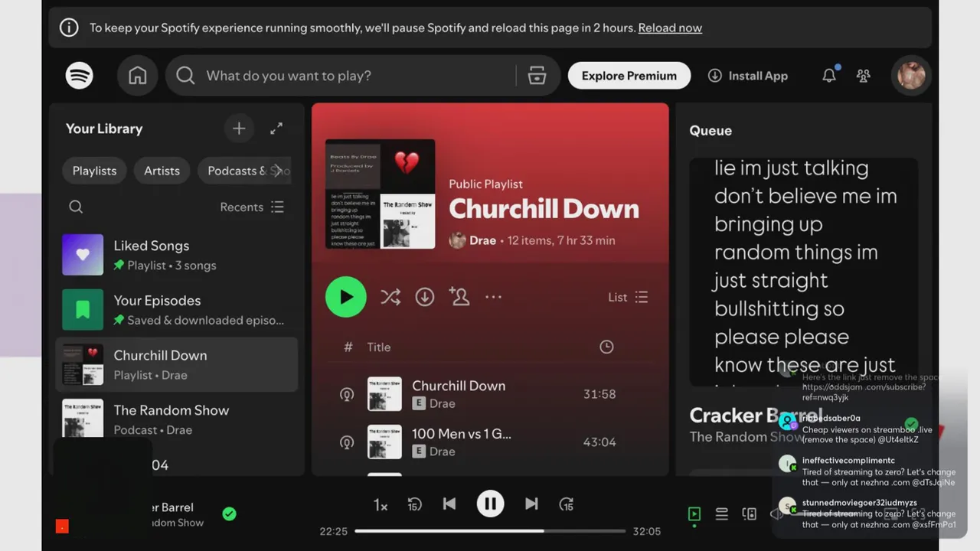Click video icon beside Churchill Down episode
Image resolution: width=980 pixels, height=551 pixels.
(347, 394)
